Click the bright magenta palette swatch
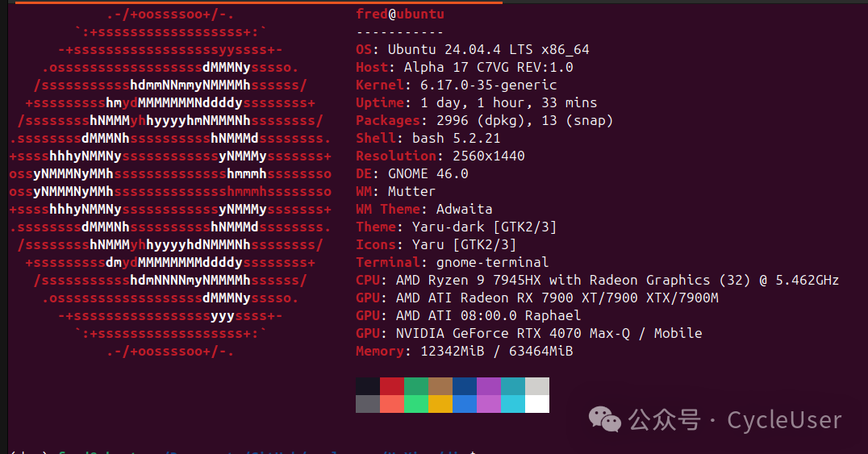 coord(489,404)
